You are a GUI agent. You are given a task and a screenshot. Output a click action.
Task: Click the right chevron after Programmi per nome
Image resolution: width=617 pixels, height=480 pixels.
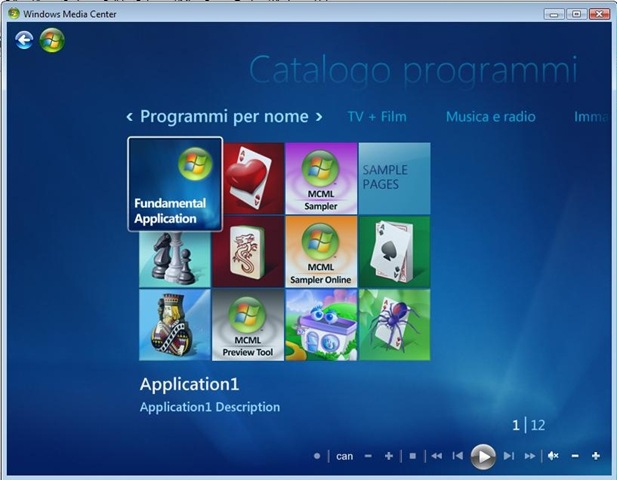319,117
